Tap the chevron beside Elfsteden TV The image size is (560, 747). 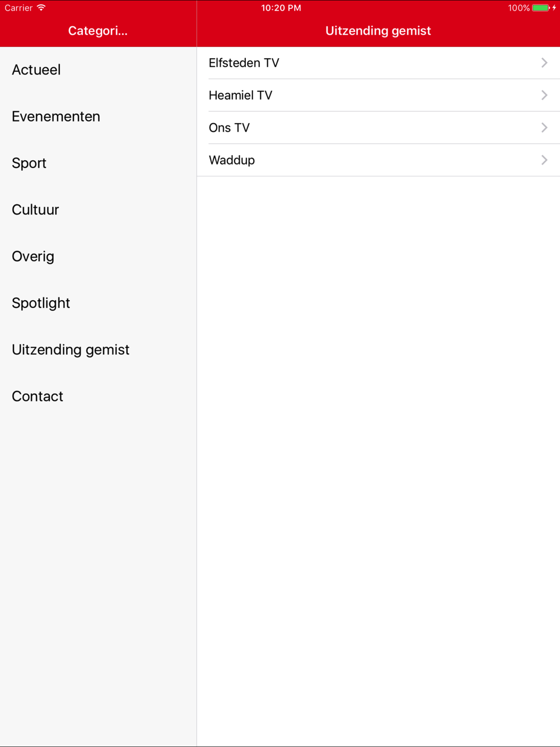point(544,63)
